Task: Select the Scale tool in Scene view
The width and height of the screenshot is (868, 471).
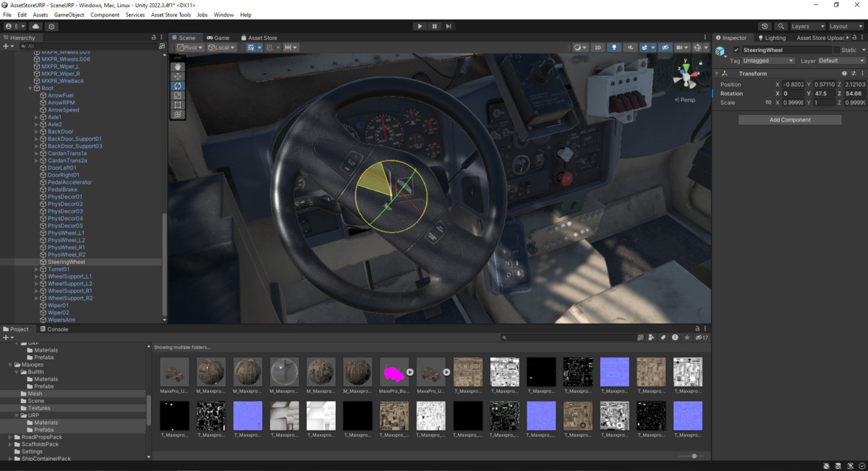Action: pos(178,96)
